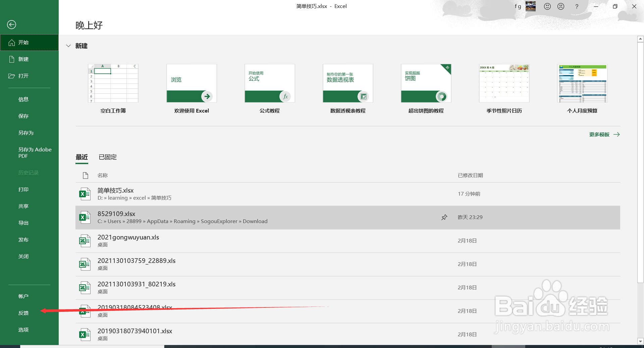
Task: Open the 公式教程 template
Action: tap(270, 89)
